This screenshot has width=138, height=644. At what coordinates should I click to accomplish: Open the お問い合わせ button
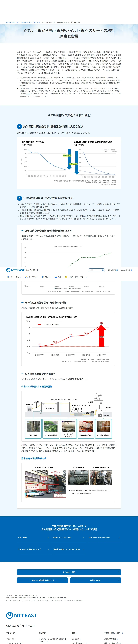(x=95, y=580)
